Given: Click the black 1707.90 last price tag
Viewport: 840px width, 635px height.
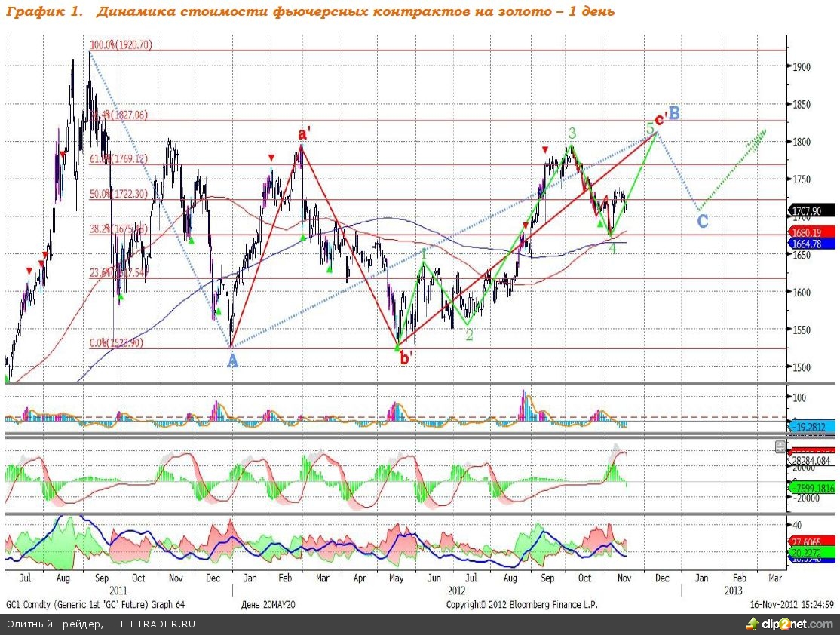Looking at the screenshot, I should point(812,211).
